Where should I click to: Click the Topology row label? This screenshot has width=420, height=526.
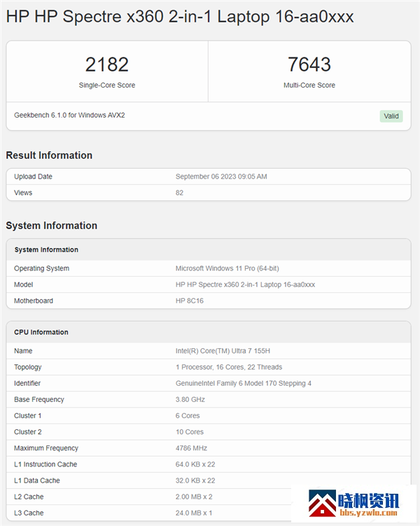point(28,367)
